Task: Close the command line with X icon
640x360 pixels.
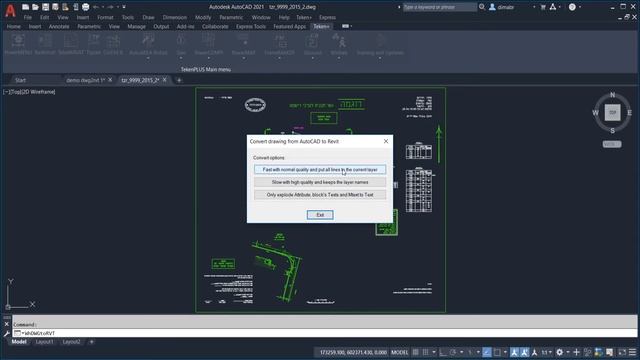Action: point(6,324)
